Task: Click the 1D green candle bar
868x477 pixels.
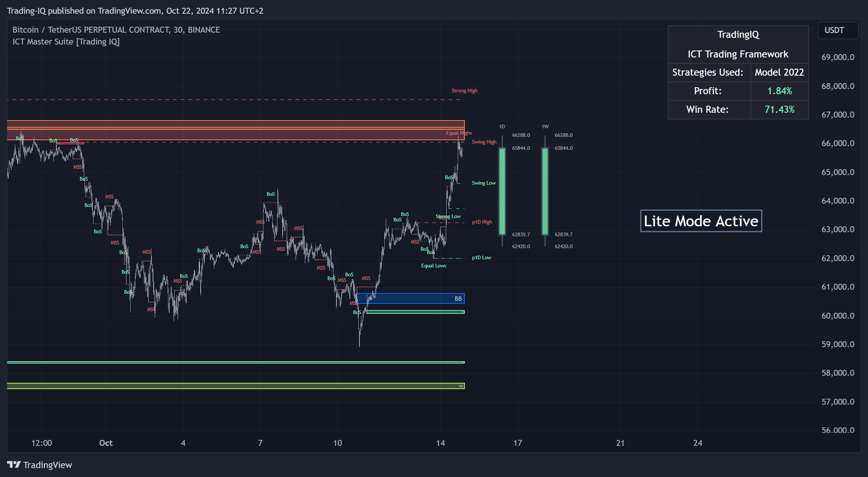Action: [x=502, y=191]
